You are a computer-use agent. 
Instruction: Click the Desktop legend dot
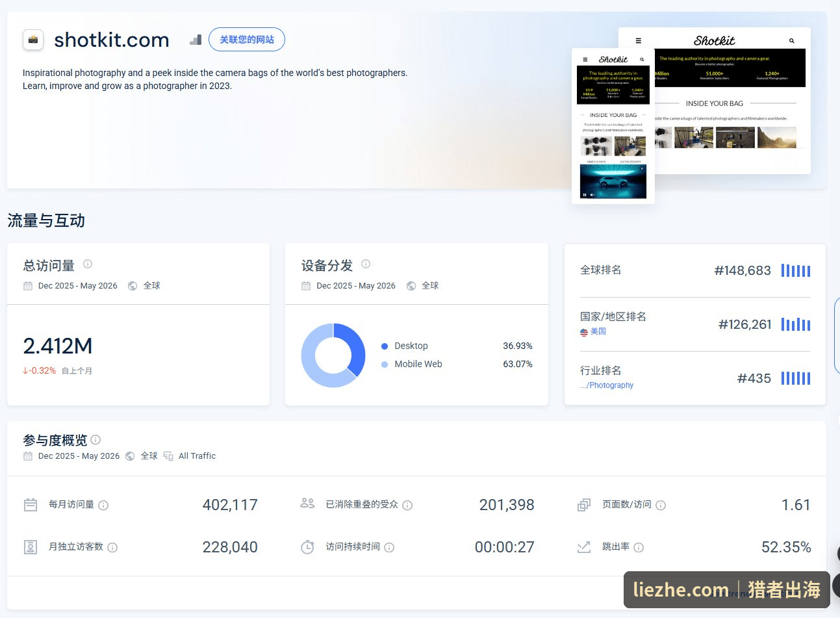[x=385, y=346]
